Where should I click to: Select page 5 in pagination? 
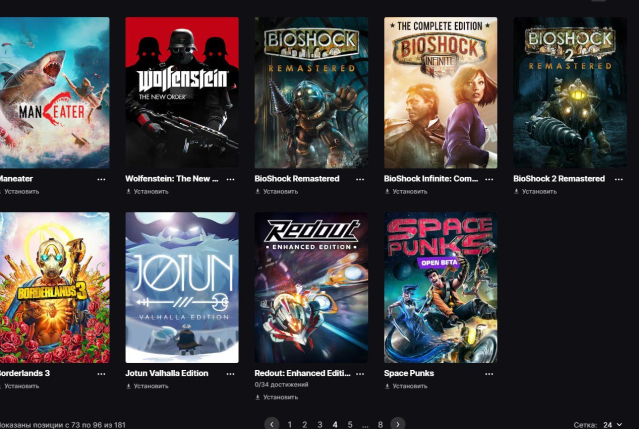[350, 425]
